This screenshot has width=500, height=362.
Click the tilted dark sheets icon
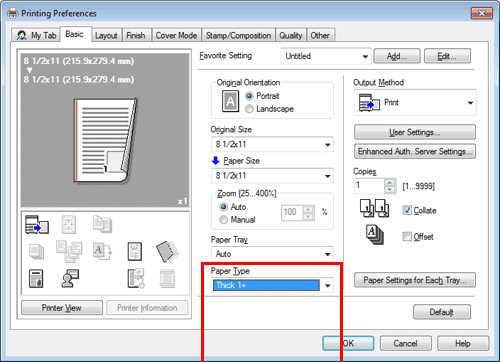(x=167, y=251)
